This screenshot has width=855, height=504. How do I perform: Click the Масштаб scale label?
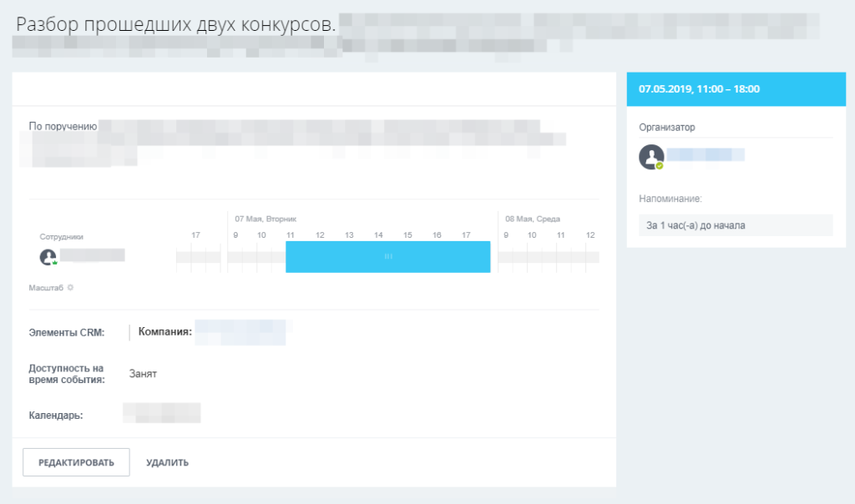click(x=46, y=288)
